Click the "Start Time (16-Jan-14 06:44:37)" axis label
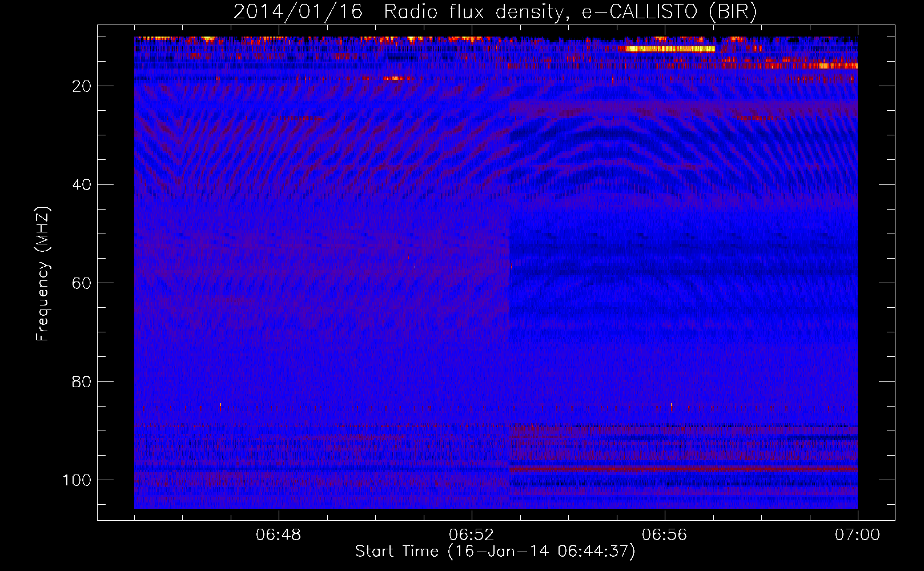 tap(495, 552)
